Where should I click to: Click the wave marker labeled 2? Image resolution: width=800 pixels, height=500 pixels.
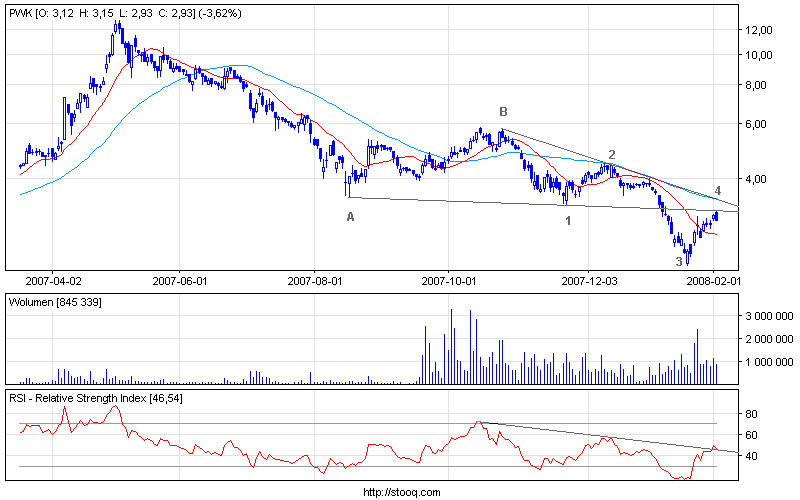611,155
